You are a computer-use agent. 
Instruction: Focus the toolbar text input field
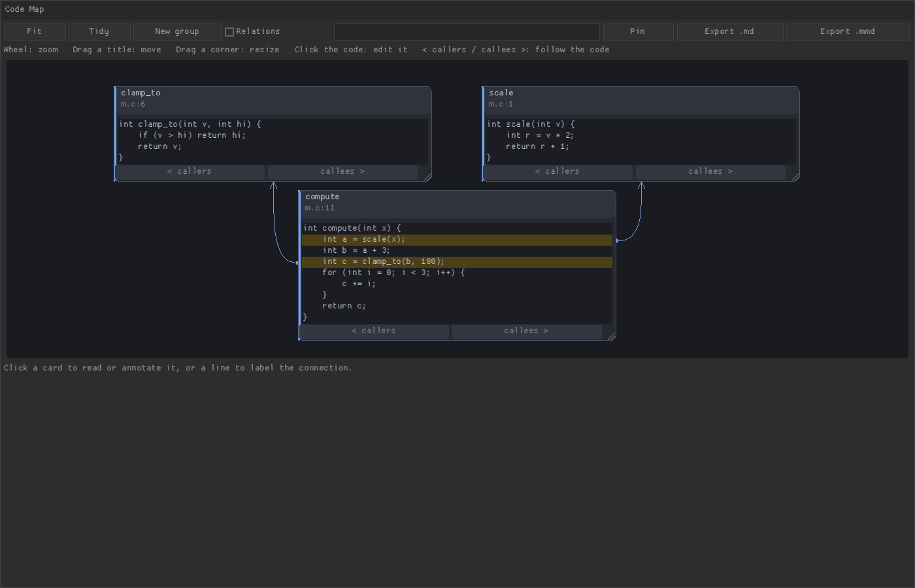click(x=467, y=31)
